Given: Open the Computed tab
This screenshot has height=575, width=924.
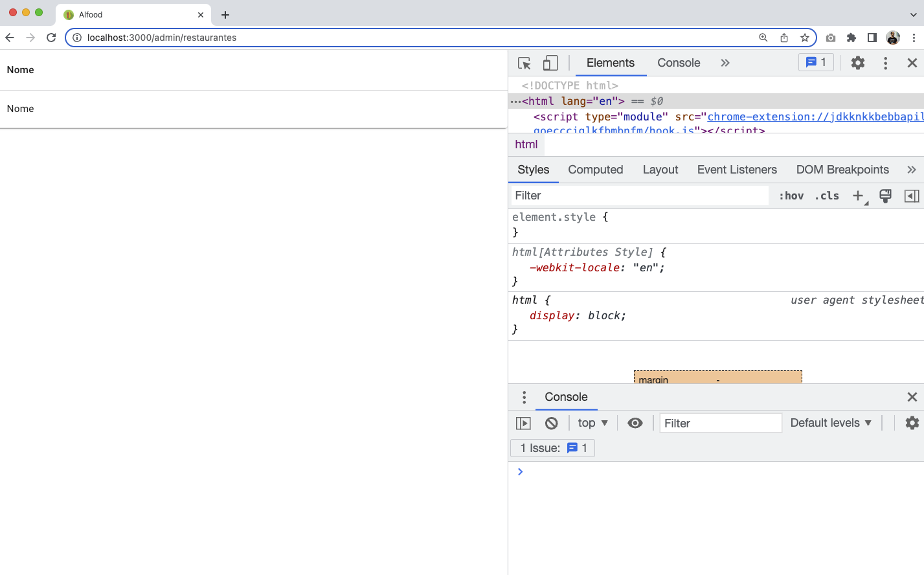Looking at the screenshot, I should point(596,170).
